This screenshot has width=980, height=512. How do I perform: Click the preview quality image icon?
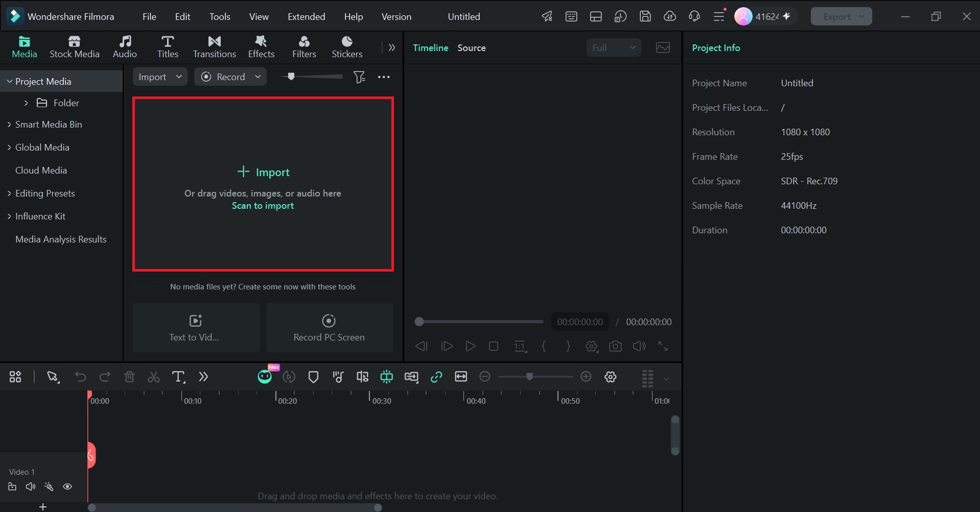(663, 47)
